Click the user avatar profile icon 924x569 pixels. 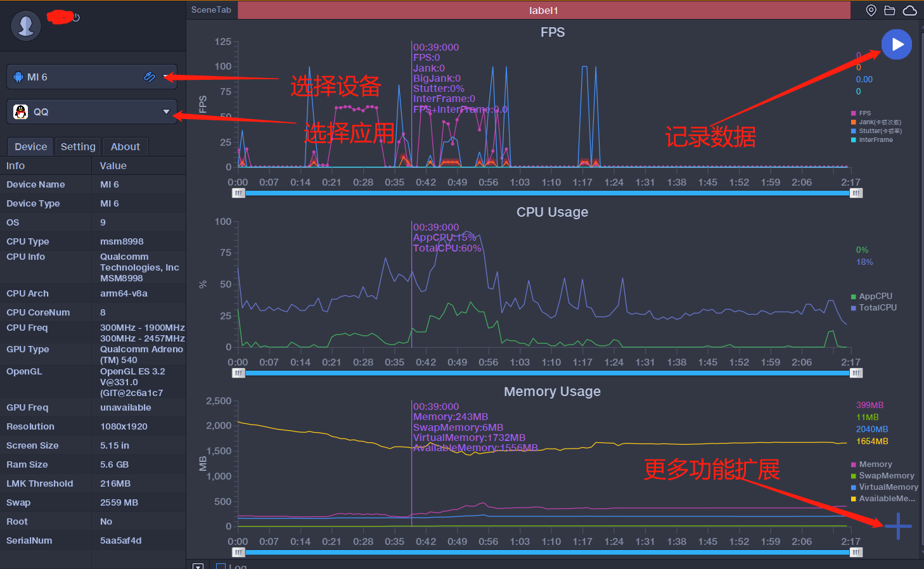[26, 26]
